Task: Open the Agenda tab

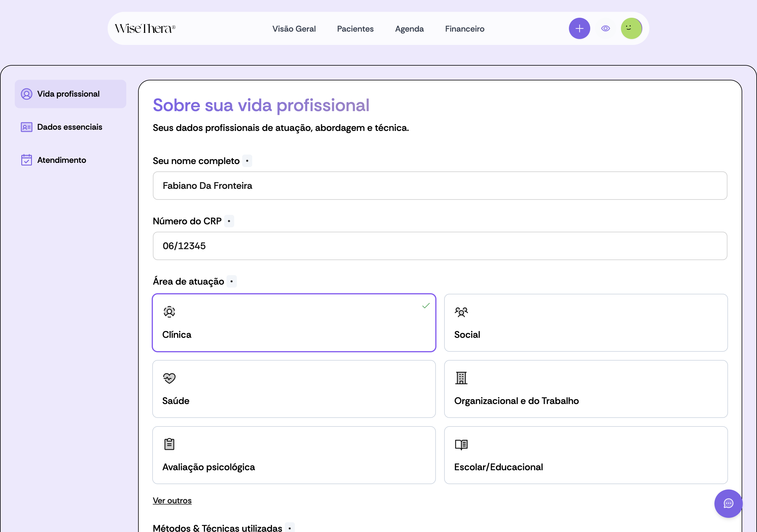Action: coord(409,29)
